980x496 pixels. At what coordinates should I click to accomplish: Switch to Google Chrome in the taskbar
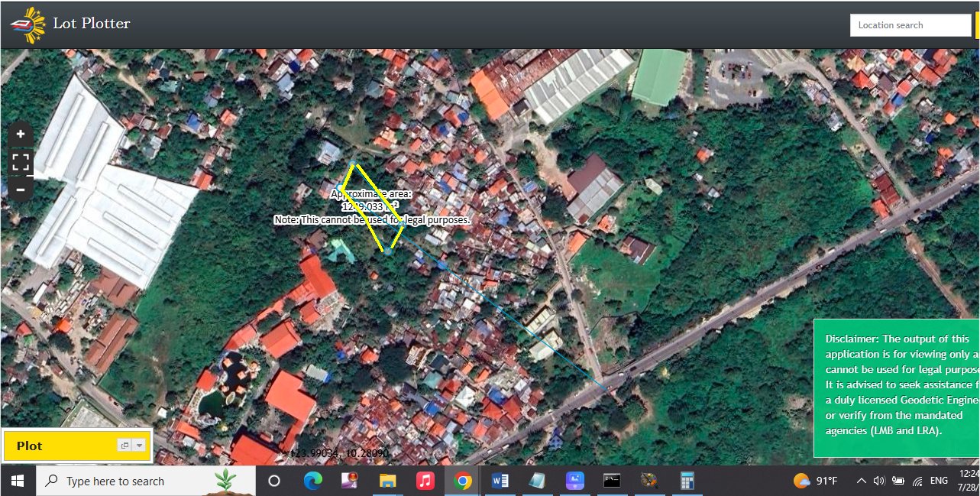click(x=462, y=481)
